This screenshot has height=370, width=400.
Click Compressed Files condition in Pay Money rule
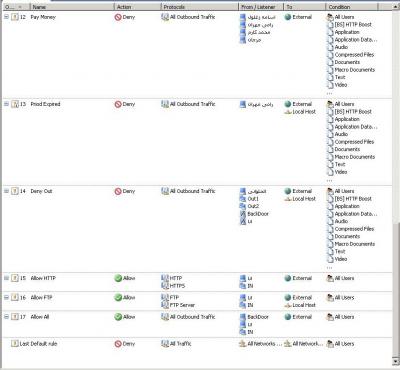(x=354, y=55)
